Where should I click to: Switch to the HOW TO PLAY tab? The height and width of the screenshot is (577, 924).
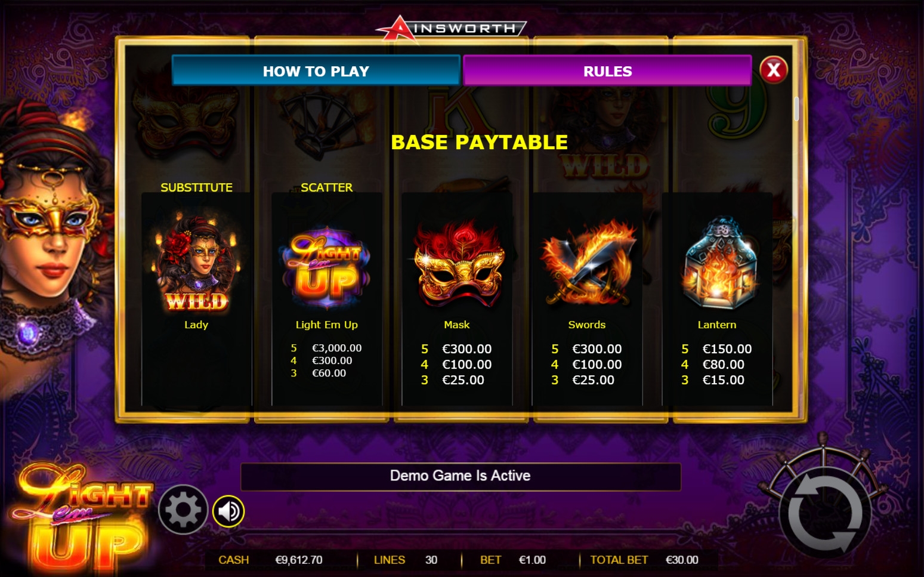point(316,71)
